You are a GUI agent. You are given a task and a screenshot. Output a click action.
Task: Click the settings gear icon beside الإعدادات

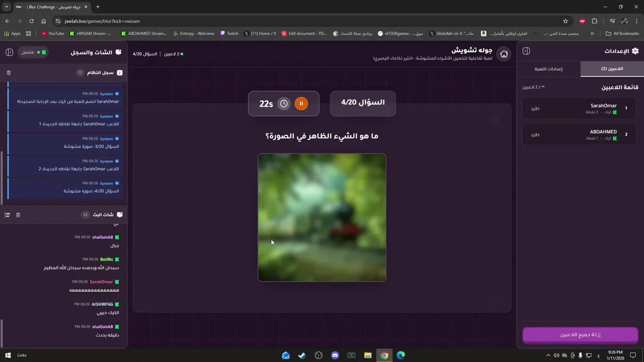tap(635, 51)
